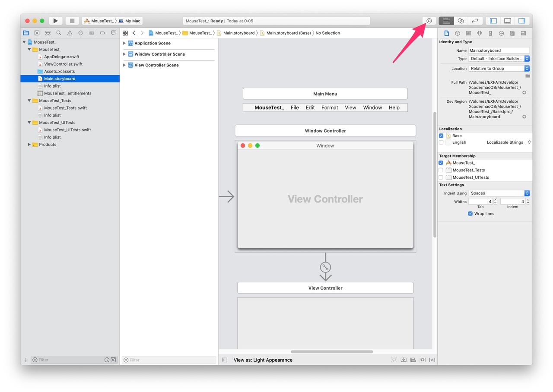Open the Indent Using dropdown

point(499,193)
